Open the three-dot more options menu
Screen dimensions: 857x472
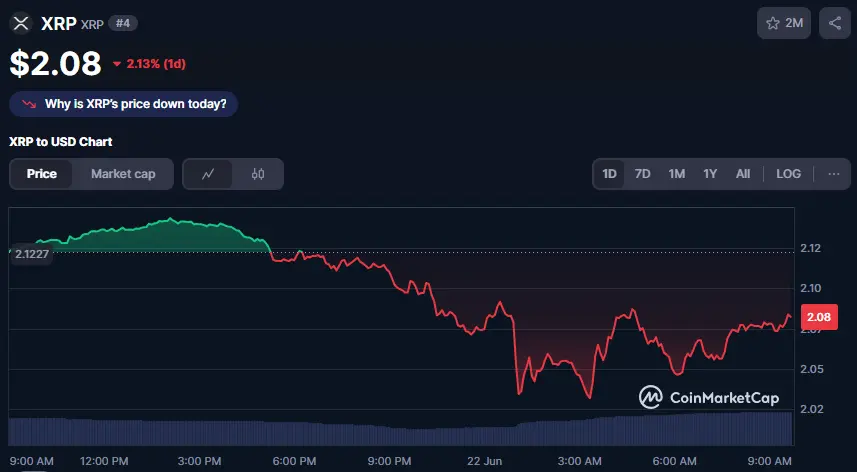click(x=833, y=174)
